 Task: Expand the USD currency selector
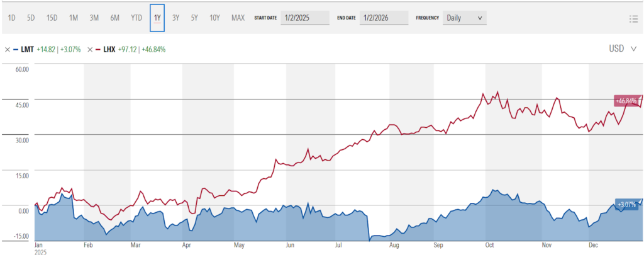[622, 49]
